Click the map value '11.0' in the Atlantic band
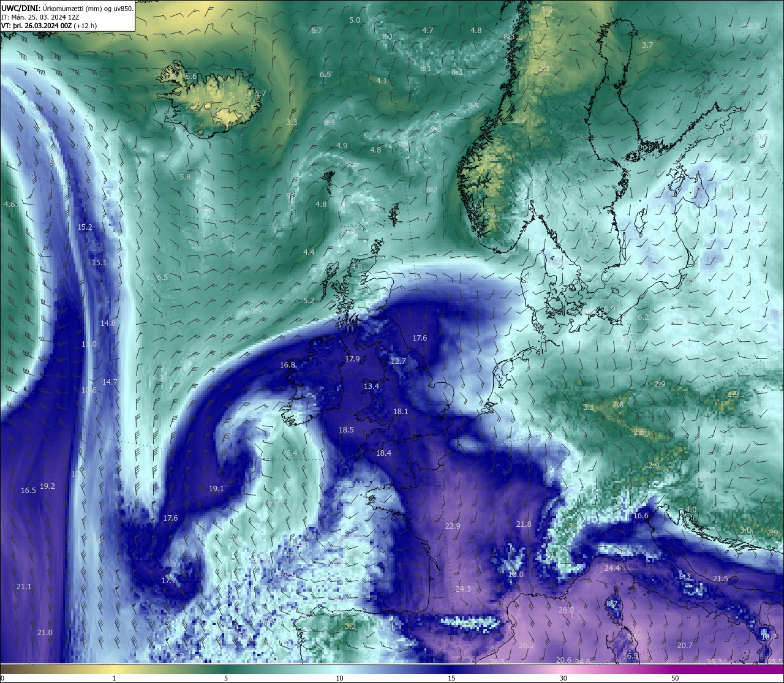The width and height of the screenshot is (784, 683). [89, 344]
